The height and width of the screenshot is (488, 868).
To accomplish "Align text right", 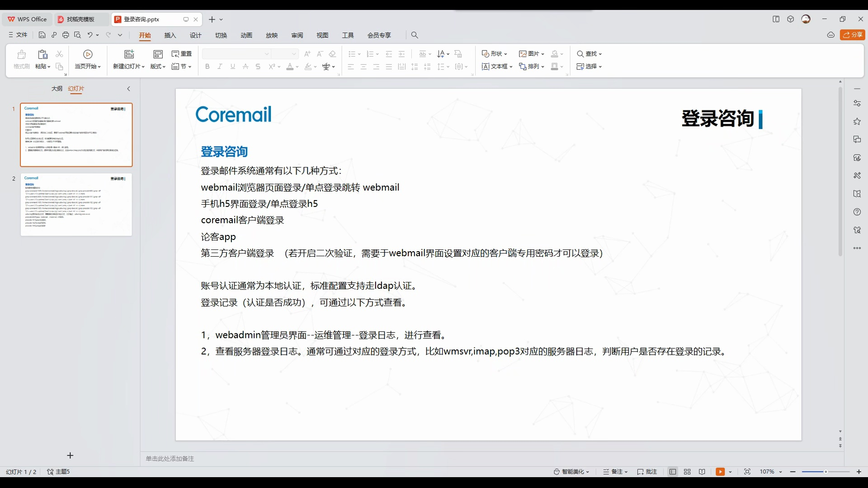I will pos(376,66).
